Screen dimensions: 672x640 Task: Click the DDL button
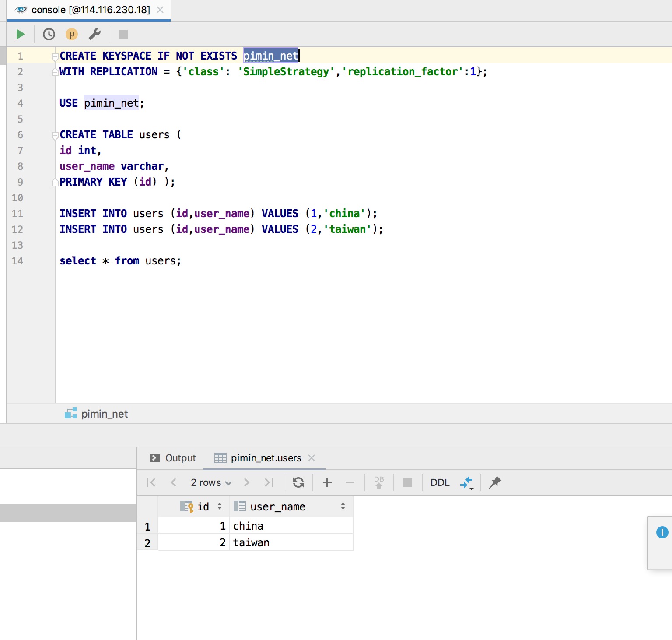tap(440, 482)
